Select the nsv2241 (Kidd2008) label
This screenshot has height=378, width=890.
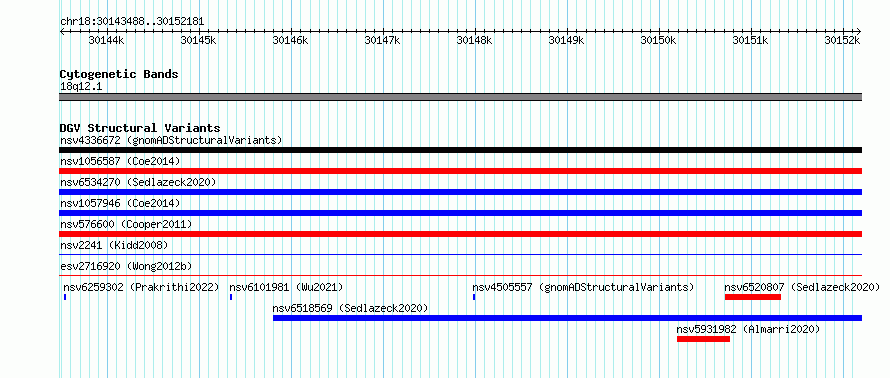[x=114, y=245]
